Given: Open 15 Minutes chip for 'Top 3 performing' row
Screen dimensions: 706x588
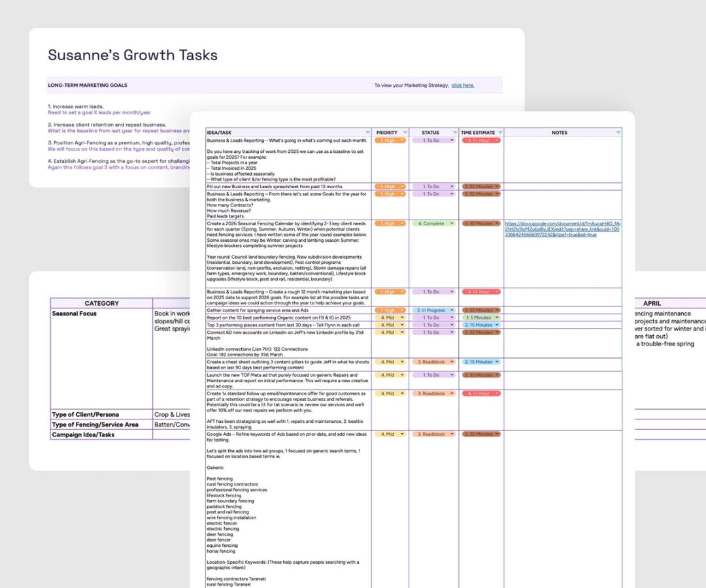Looking at the screenshot, I should pos(481,325).
